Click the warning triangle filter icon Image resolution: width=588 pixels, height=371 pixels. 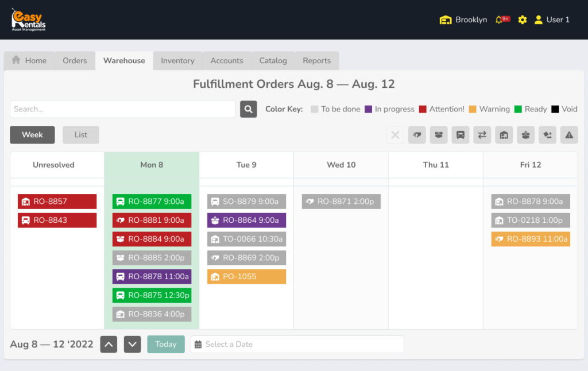(x=569, y=135)
